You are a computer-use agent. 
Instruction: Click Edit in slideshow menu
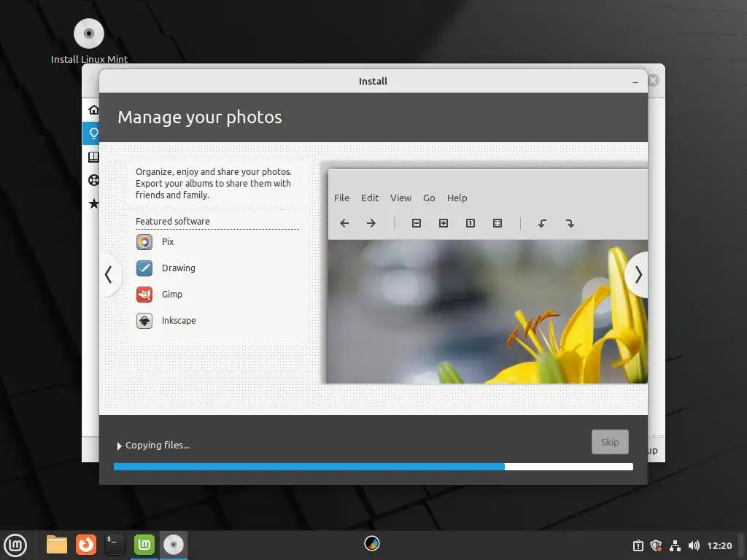click(x=370, y=198)
